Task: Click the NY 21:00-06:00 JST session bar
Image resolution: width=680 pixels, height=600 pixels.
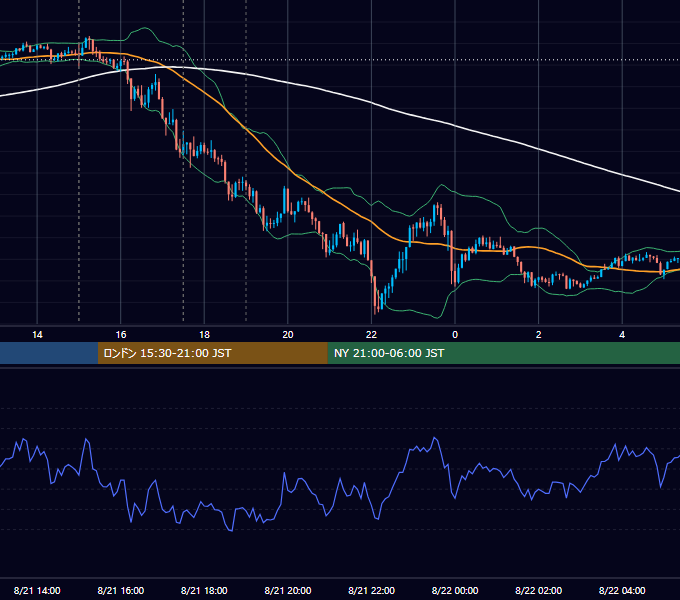Action: [503, 353]
